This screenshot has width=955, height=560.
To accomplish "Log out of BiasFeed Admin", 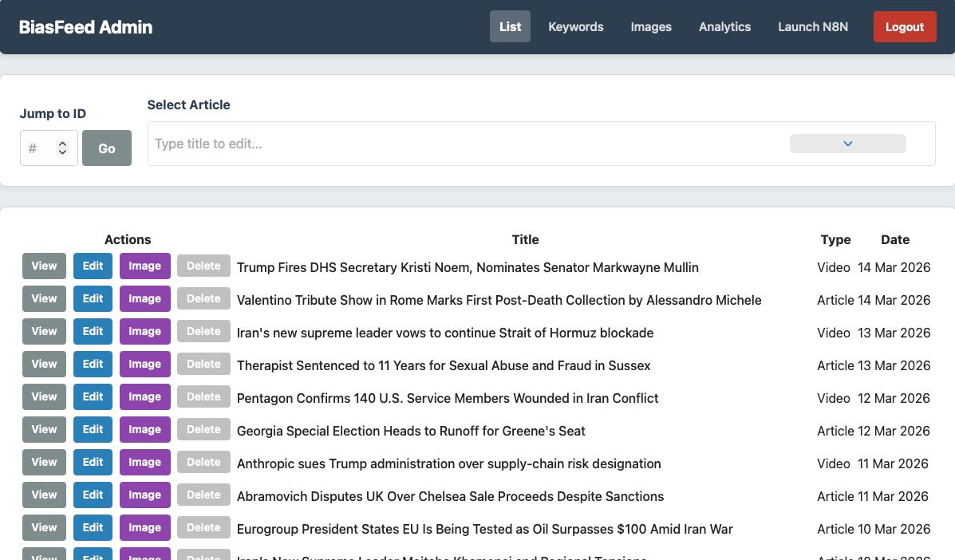I will (904, 26).
